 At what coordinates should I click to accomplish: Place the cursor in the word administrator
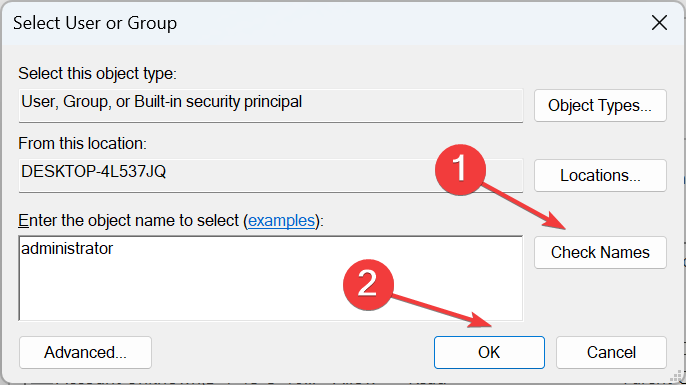coord(67,248)
